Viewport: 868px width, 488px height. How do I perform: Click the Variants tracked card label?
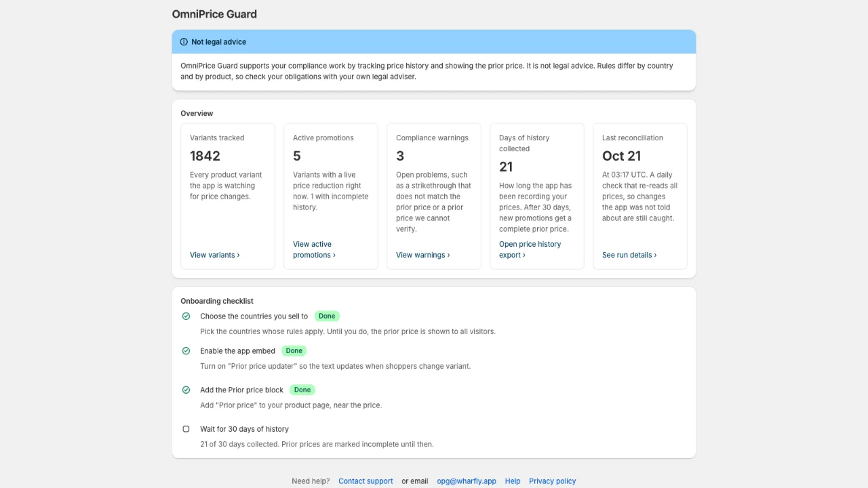(x=217, y=138)
